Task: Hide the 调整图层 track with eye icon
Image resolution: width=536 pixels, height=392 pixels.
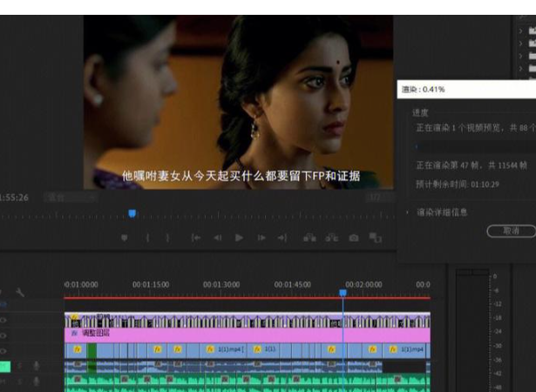Action: coord(3,334)
